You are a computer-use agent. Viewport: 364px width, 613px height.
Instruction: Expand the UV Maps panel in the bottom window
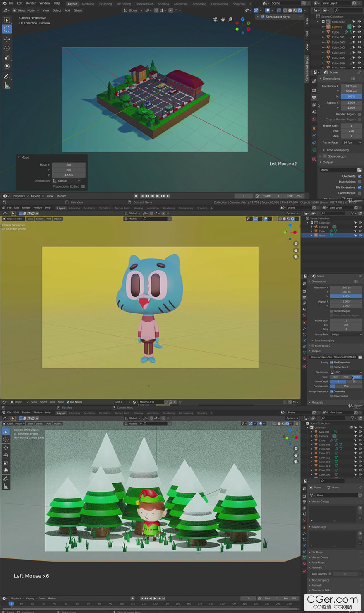(x=317, y=552)
